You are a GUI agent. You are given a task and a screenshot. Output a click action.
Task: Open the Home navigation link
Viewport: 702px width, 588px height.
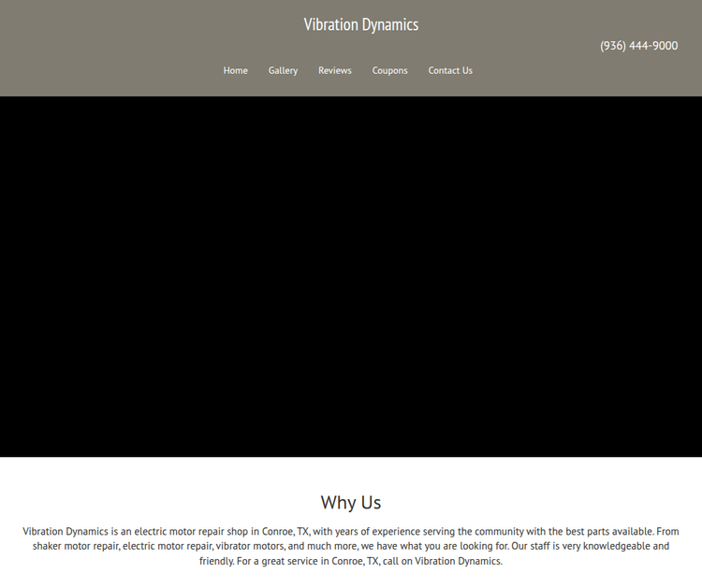point(235,70)
